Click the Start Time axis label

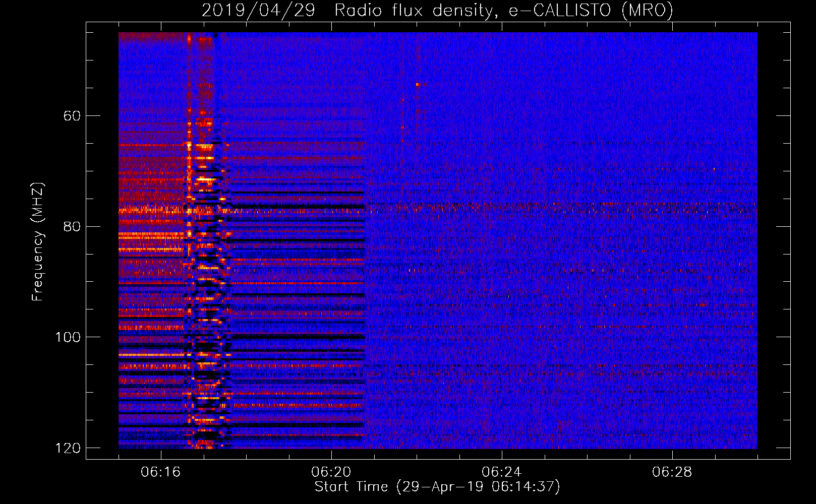tap(437, 487)
